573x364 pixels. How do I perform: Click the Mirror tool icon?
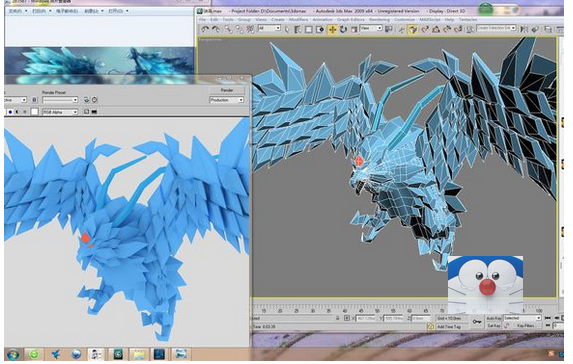coord(524,29)
